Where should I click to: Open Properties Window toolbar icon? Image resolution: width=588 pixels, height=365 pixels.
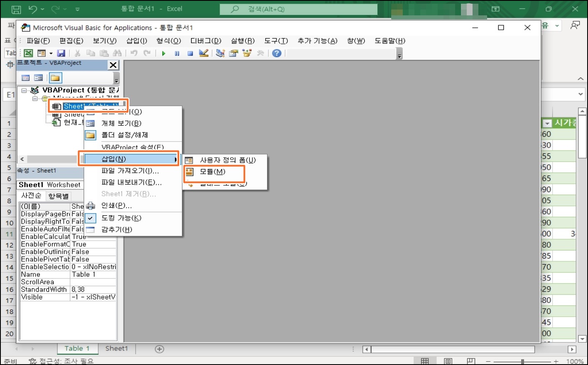(233, 53)
